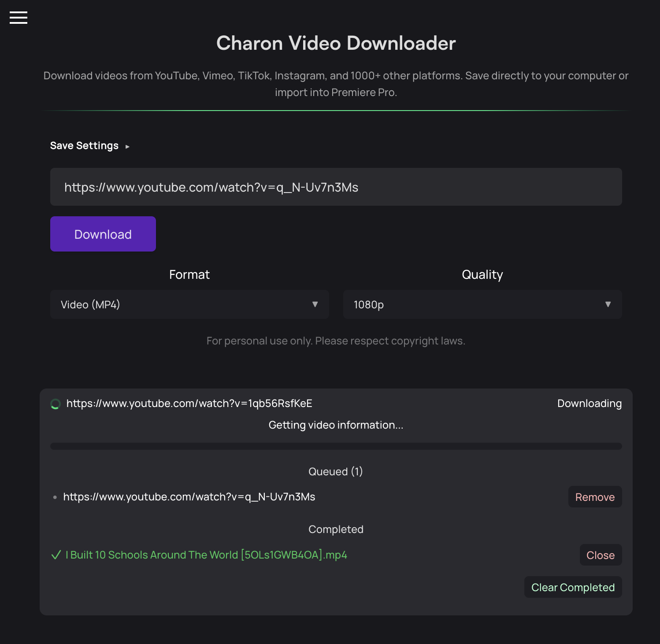Click the Format dropdown arrow

click(315, 304)
